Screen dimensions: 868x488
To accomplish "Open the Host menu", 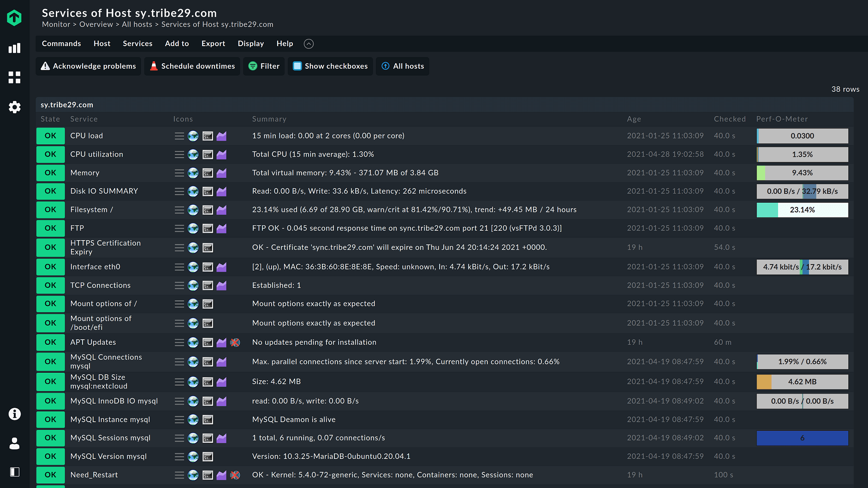I will [102, 43].
